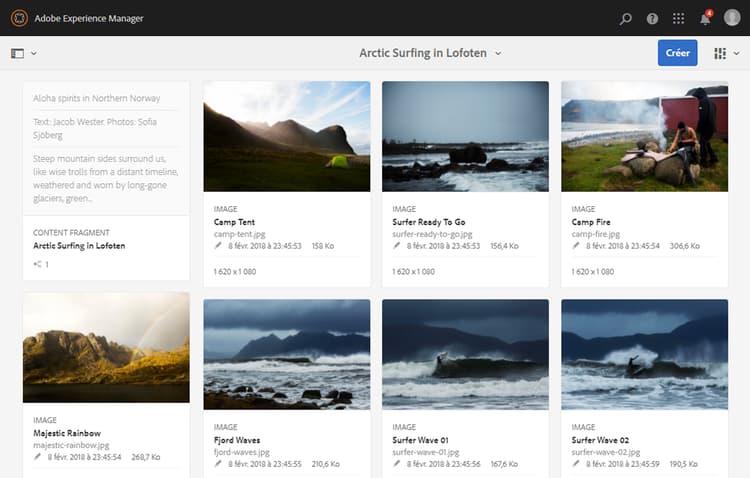
Task: Open the search magnifier icon
Action: 625,19
